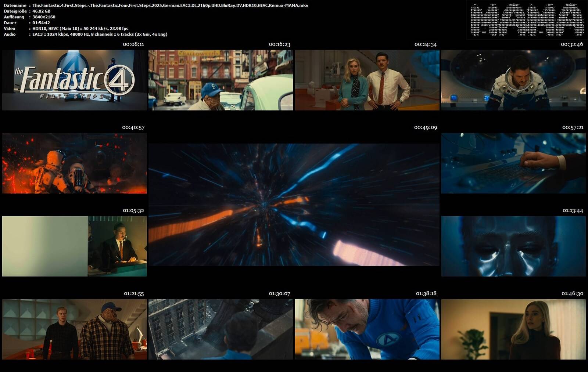588x372 pixels.
Task: Select the 'HDR10, HEVC (Main 10)' video info
Action: click(80, 28)
